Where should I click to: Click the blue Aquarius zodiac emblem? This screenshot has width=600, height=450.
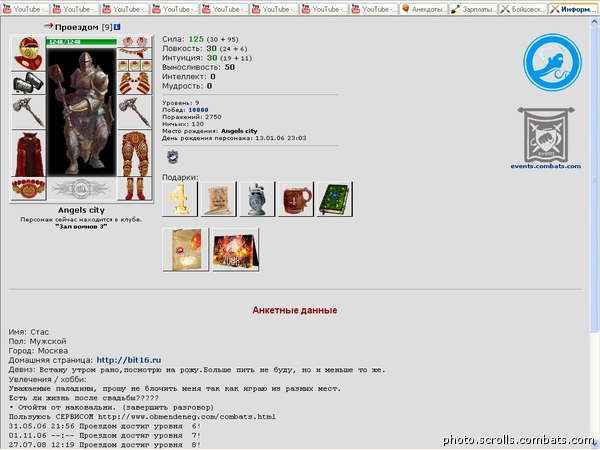click(x=552, y=62)
